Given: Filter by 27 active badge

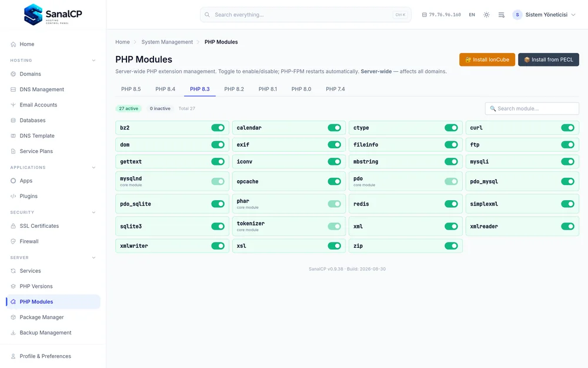Looking at the screenshot, I should [x=129, y=108].
